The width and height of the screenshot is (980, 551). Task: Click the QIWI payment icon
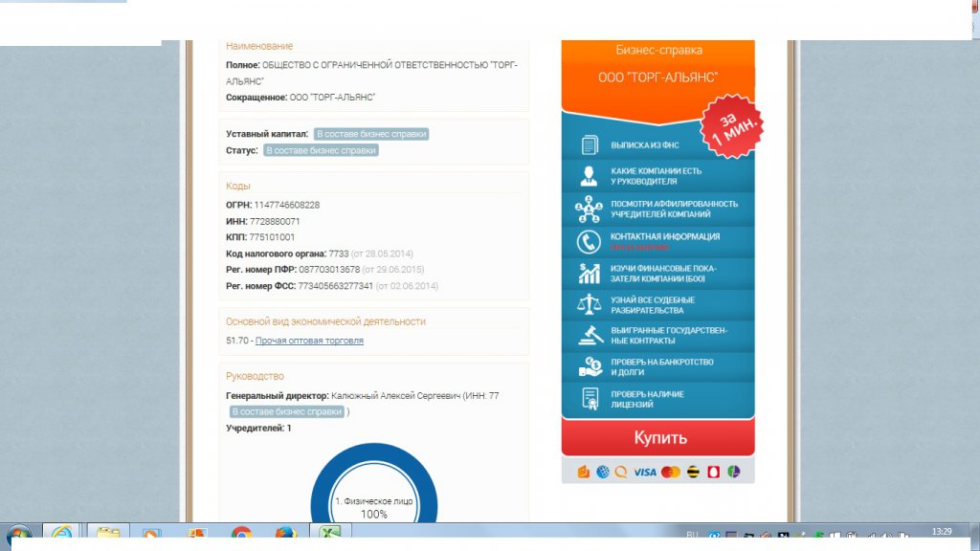point(620,472)
